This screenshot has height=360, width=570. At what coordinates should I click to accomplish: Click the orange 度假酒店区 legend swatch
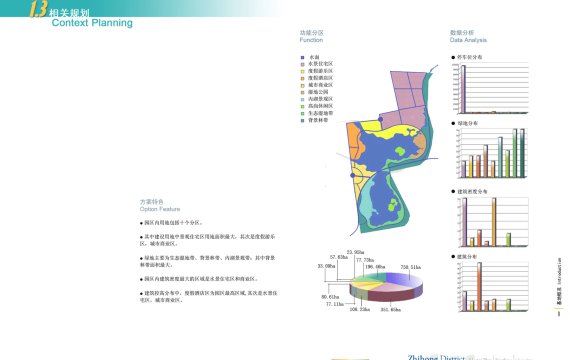[x=302, y=78]
